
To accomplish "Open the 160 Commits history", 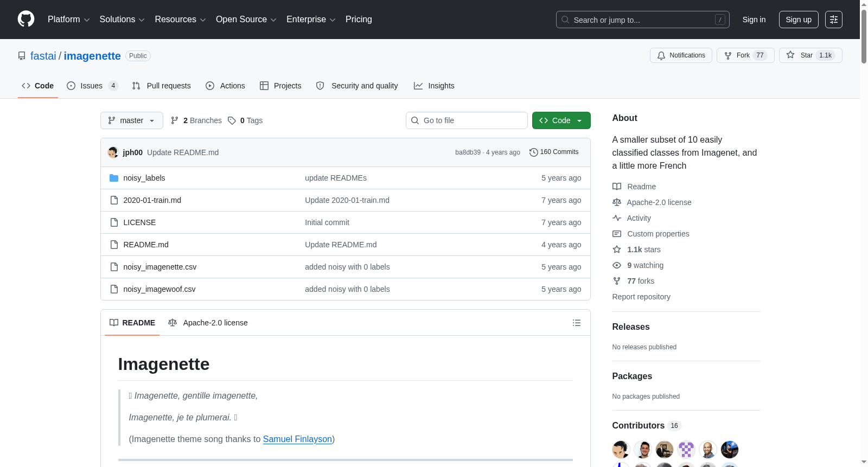I will (554, 152).
